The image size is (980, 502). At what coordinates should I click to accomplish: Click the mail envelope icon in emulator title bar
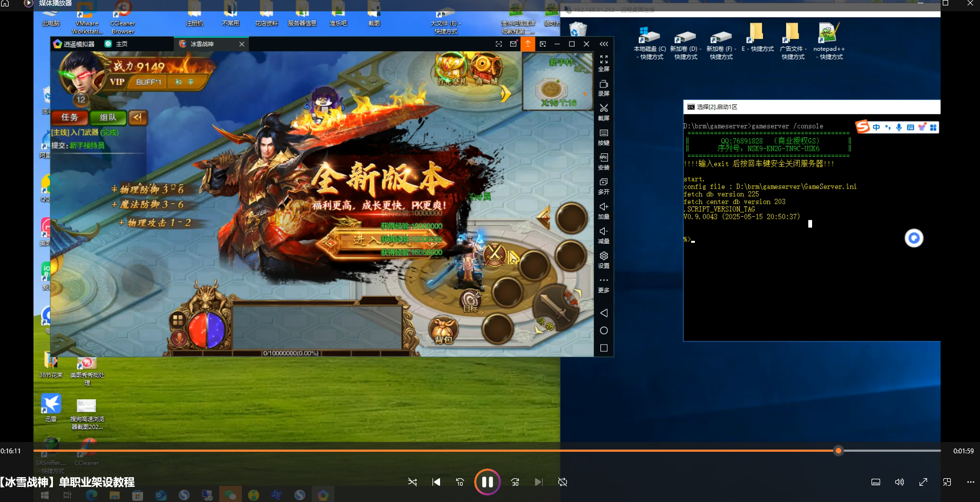click(x=513, y=44)
